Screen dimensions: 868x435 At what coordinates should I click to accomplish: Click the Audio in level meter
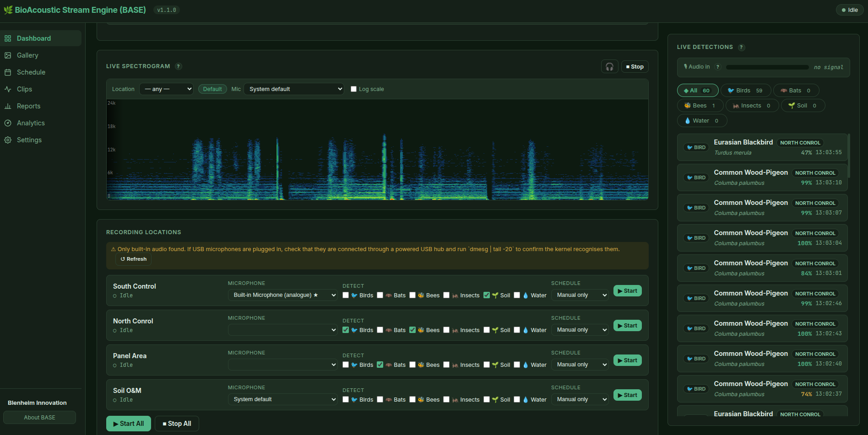(767, 67)
